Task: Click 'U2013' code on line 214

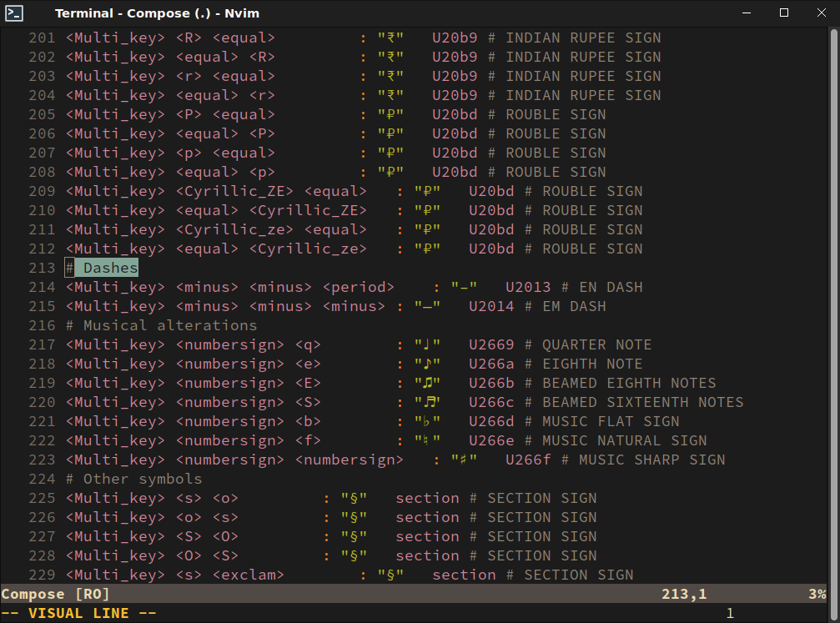Action: [x=528, y=287]
